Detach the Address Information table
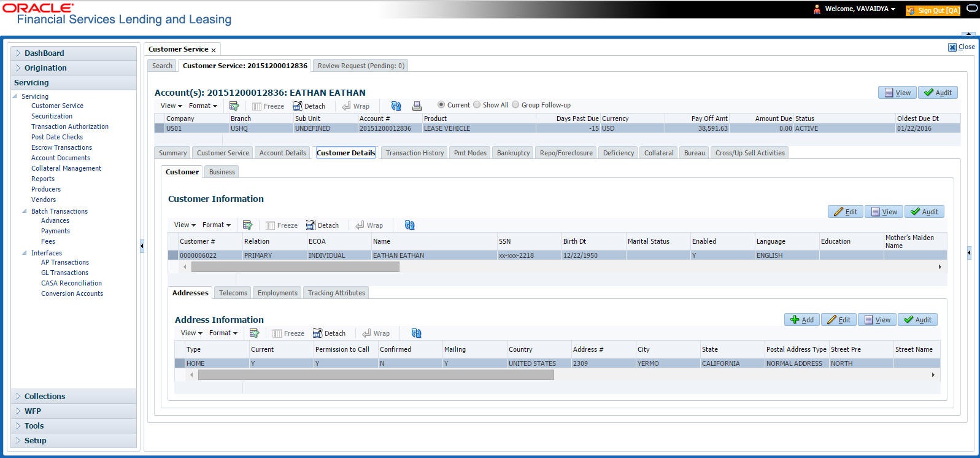 pos(329,333)
